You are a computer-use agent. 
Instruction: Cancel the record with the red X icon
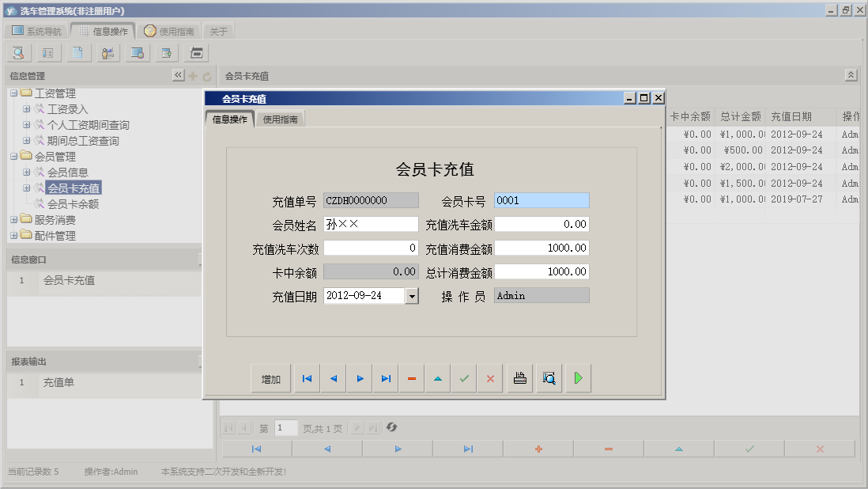click(489, 377)
